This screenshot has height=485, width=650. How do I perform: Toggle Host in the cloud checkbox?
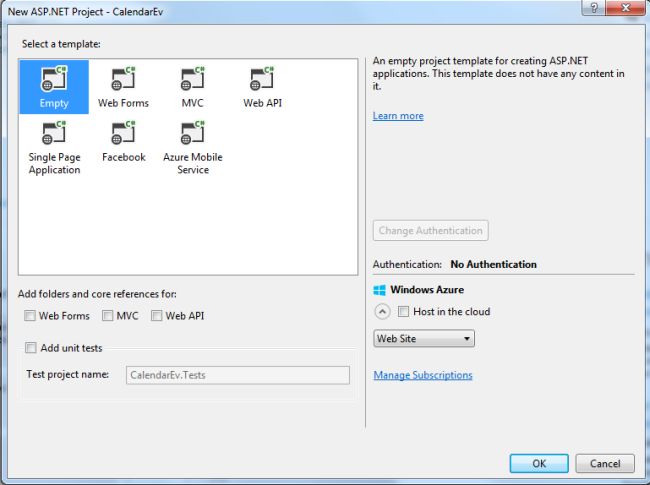pyautogui.click(x=403, y=311)
